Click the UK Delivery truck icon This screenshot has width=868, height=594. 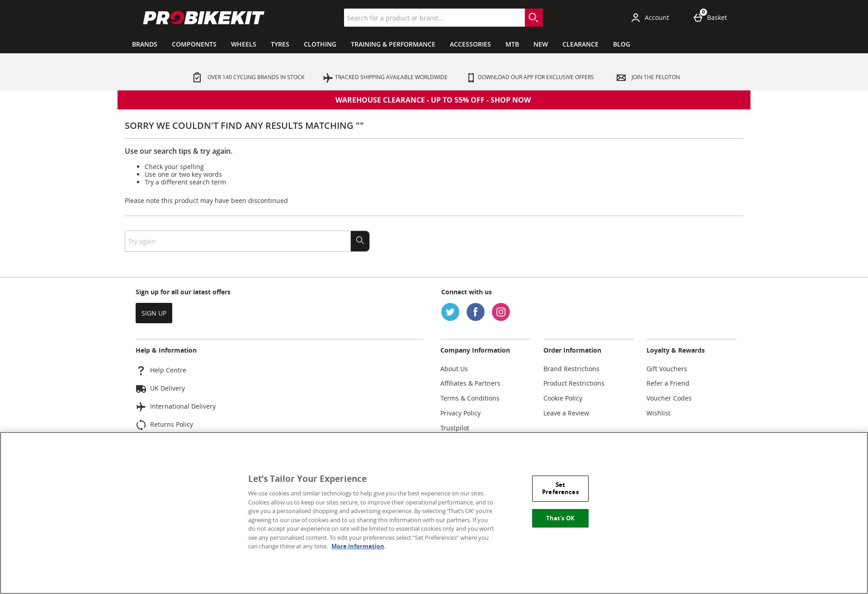point(141,388)
